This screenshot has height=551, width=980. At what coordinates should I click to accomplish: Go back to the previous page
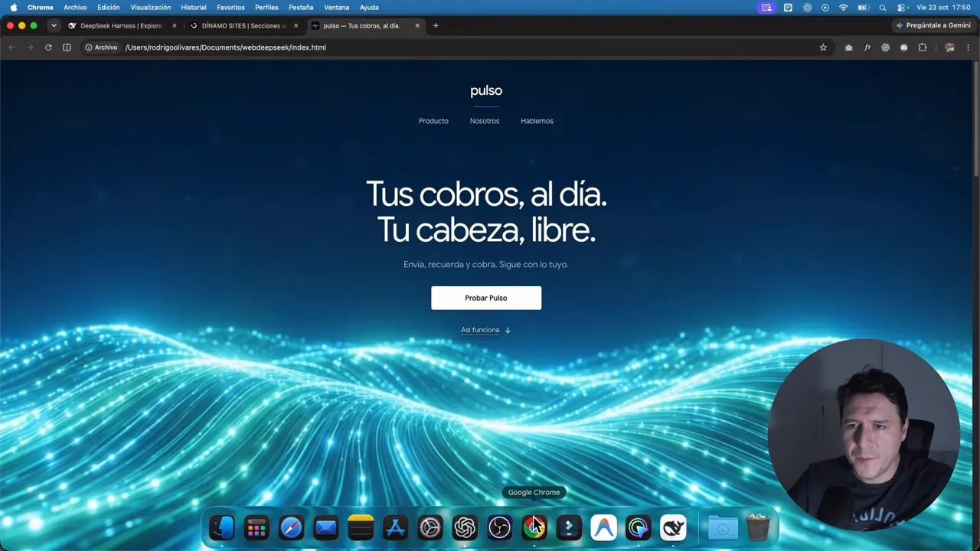[x=11, y=47]
